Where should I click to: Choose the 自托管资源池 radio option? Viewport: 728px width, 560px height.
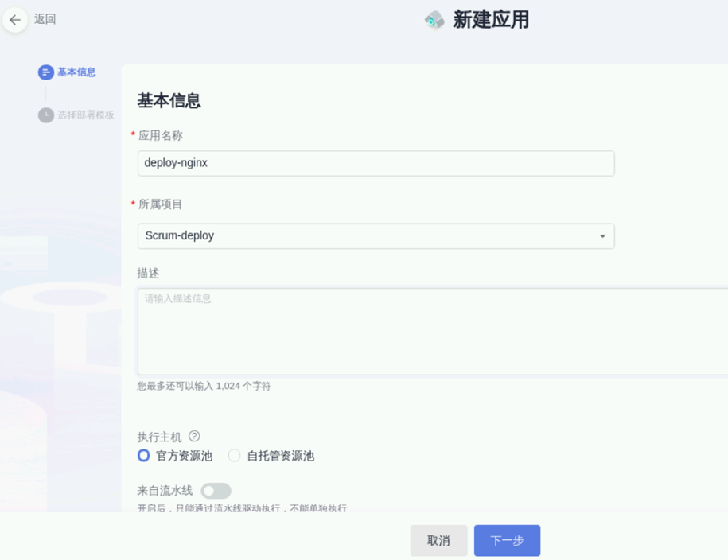(234, 456)
